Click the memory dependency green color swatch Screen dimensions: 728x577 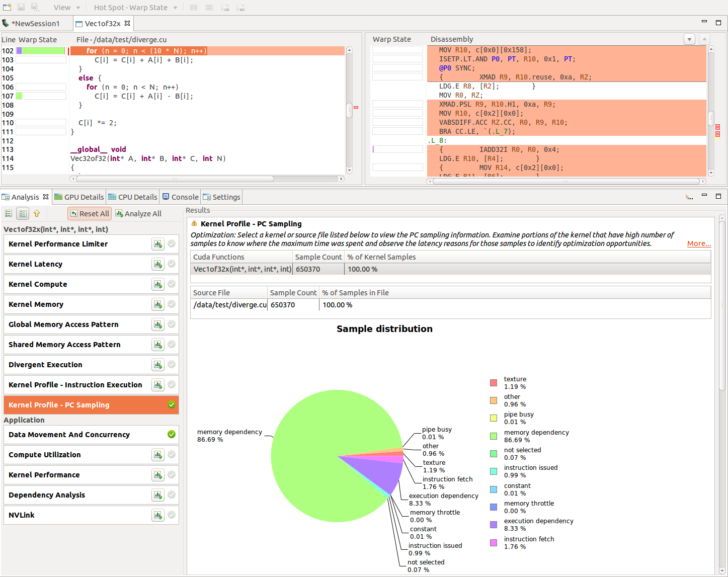493,436
